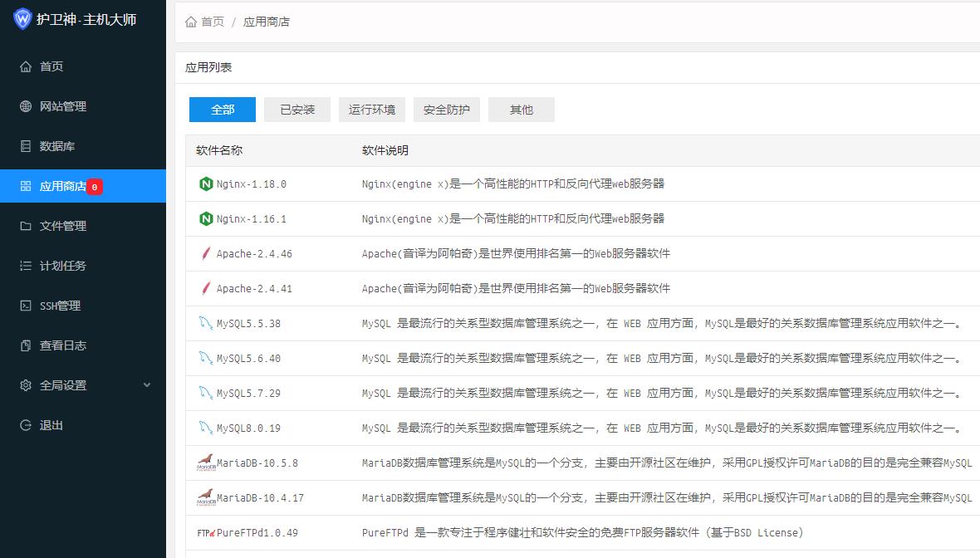Click the Nginx-1.18.0 name text
The width and height of the screenshot is (980, 558).
point(252,184)
